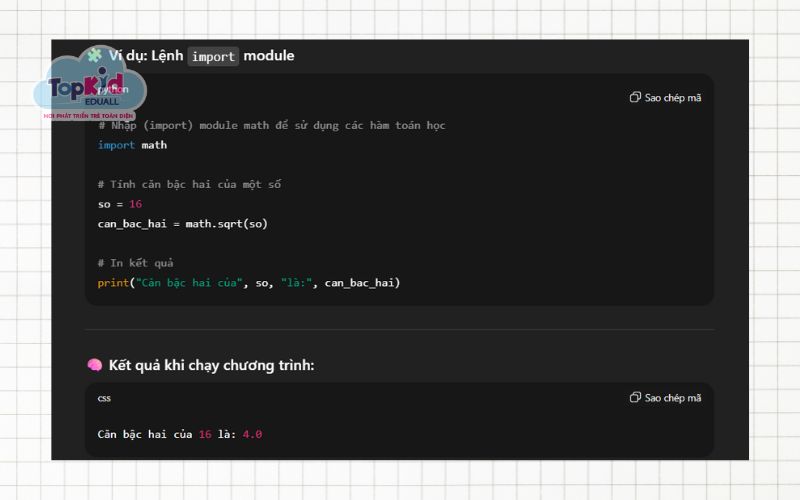The width and height of the screenshot is (800, 500).
Task: Click the "css" language label
Action: click(x=104, y=397)
